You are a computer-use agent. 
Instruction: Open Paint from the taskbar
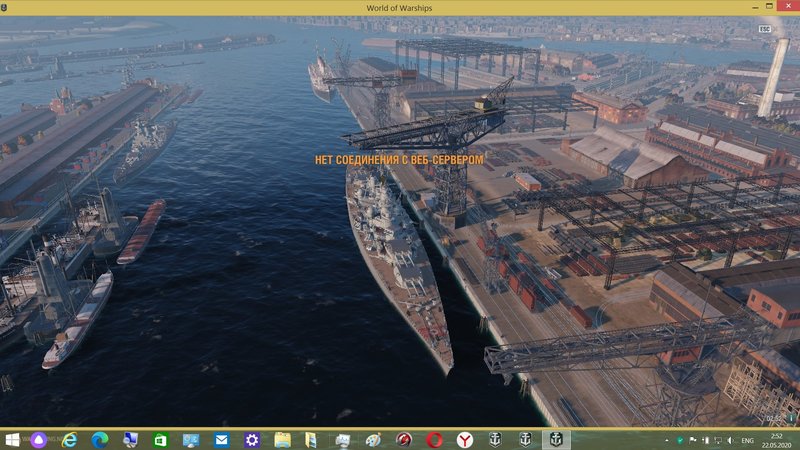click(373, 440)
